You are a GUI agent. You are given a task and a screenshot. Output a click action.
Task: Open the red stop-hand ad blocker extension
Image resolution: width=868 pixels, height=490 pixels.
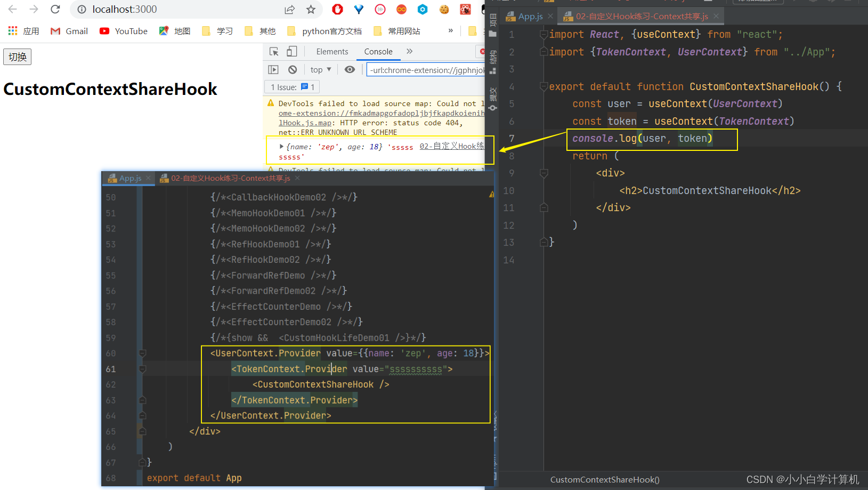point(337,9)
